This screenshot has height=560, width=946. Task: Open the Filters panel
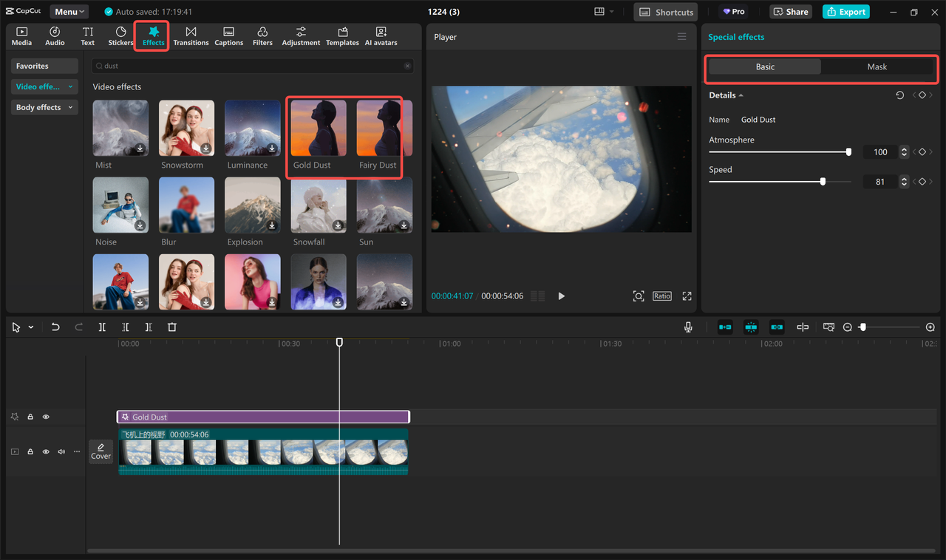[x=262, y=35]
